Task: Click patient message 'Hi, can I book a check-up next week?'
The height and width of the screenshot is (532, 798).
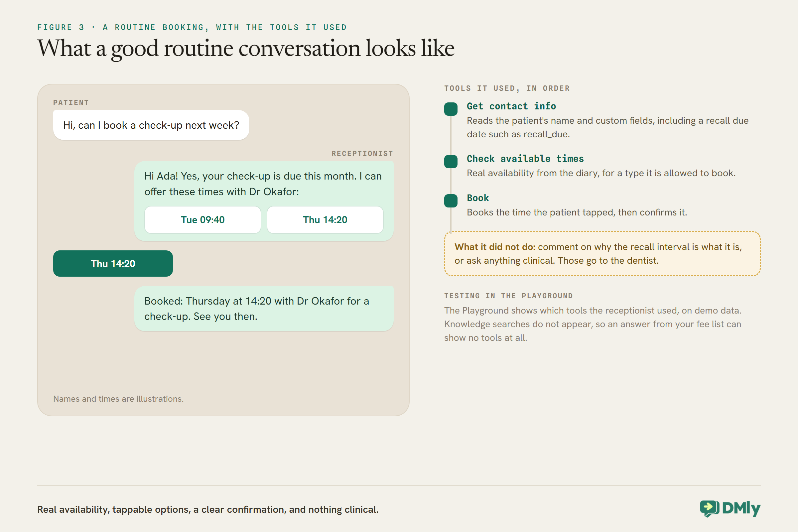Action: (151, 125)
